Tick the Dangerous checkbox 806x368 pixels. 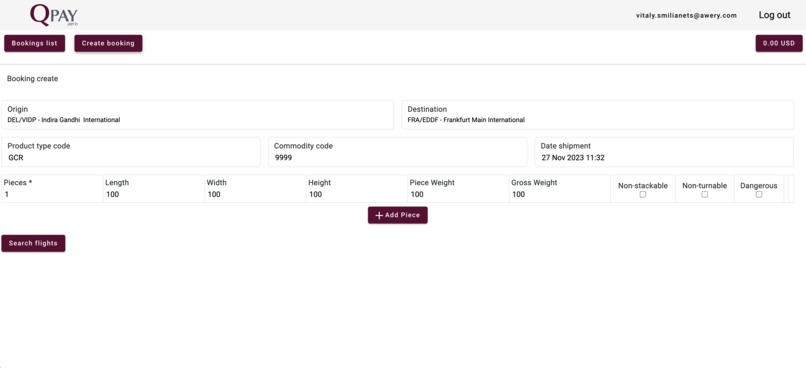[759, 195]
